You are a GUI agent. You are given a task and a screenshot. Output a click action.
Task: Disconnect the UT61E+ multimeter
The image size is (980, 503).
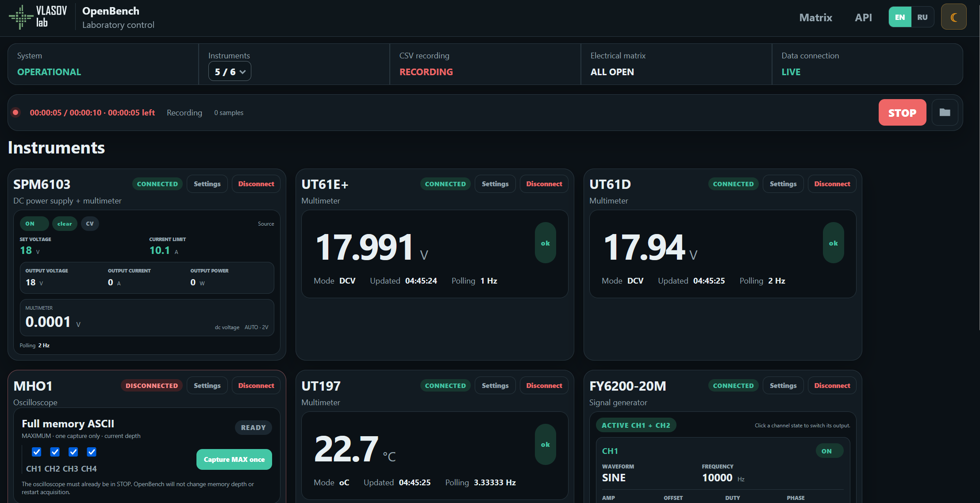(x=544, y=184)
